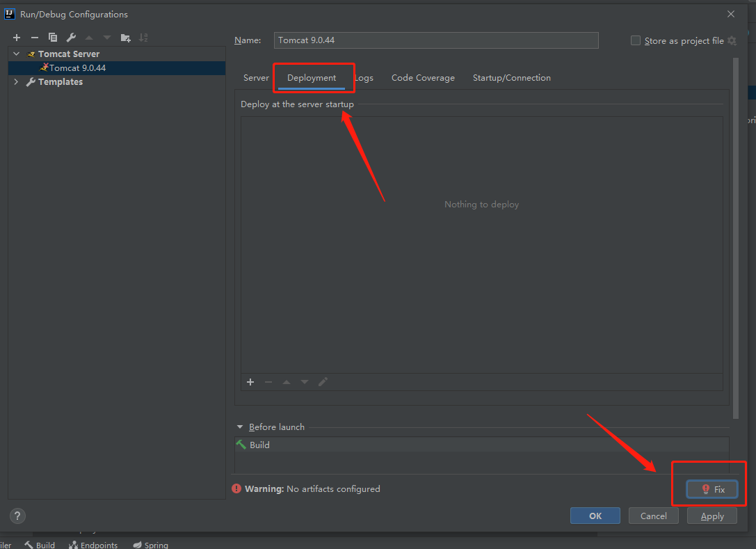The image size is (756, 549).
Task: Open the Startup/Connection tab
Action: [x=512, y=78]
